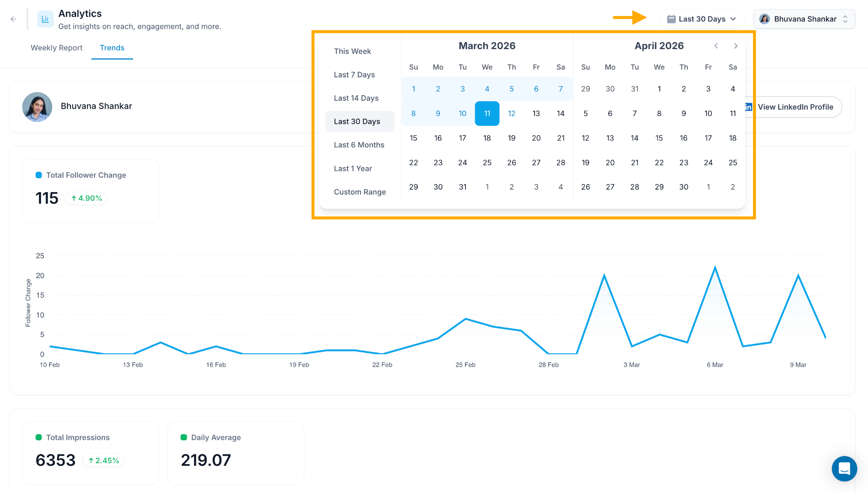Select March 11 in the calendar
Image resolution: width=868 pixels, height=492 pixels.
[487, 113]
